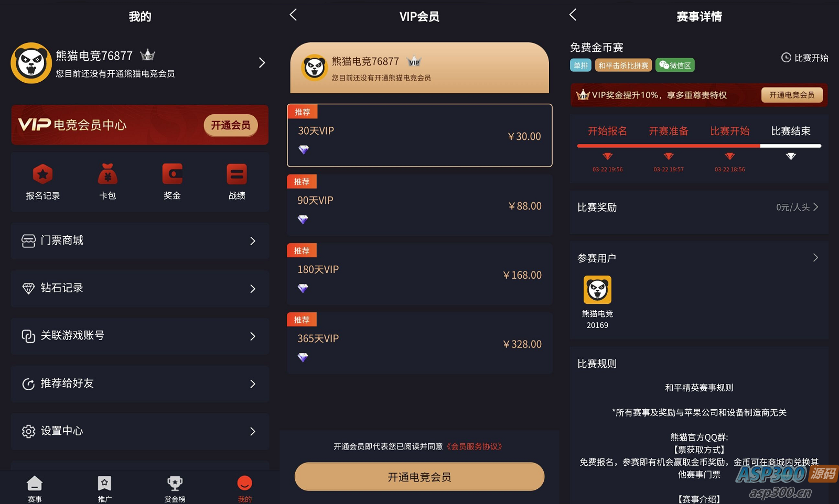Select the 30天VIP plan option
Screen dimensions: 839x504
419,135
